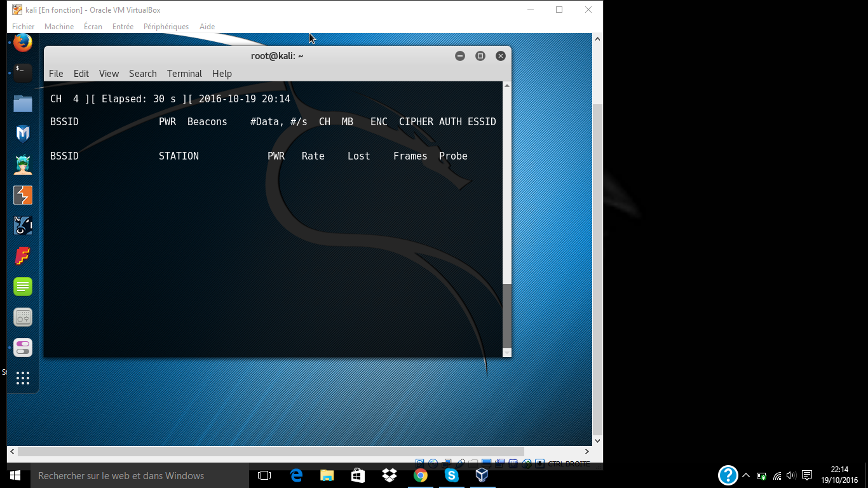
Task: Open Armitage icon in the dock
Action: point(23,164)
